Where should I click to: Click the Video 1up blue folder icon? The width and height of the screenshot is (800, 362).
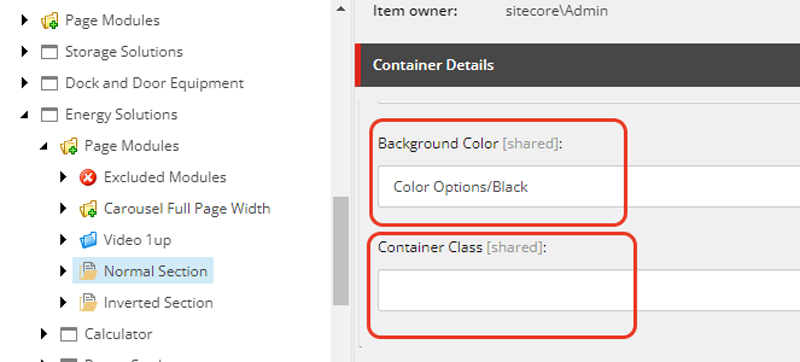point(88,240)
